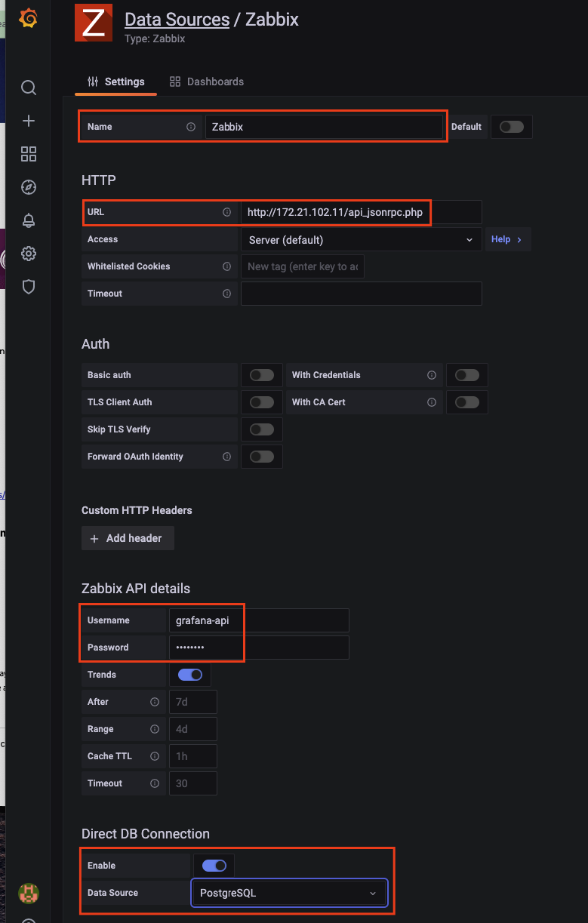The height and width of the screenshot is (923, 588).
Task: Open Configuration gear icon
Action: (29, 254)
